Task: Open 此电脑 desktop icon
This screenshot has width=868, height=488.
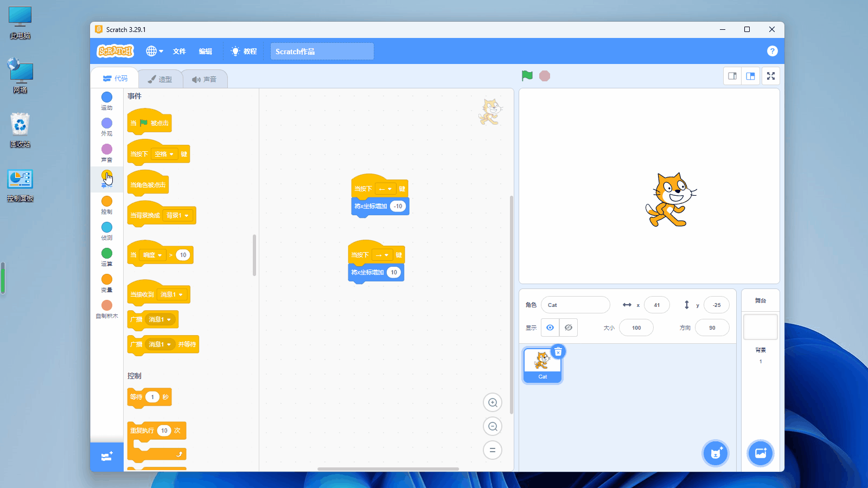Action: (x=20, y=23)
